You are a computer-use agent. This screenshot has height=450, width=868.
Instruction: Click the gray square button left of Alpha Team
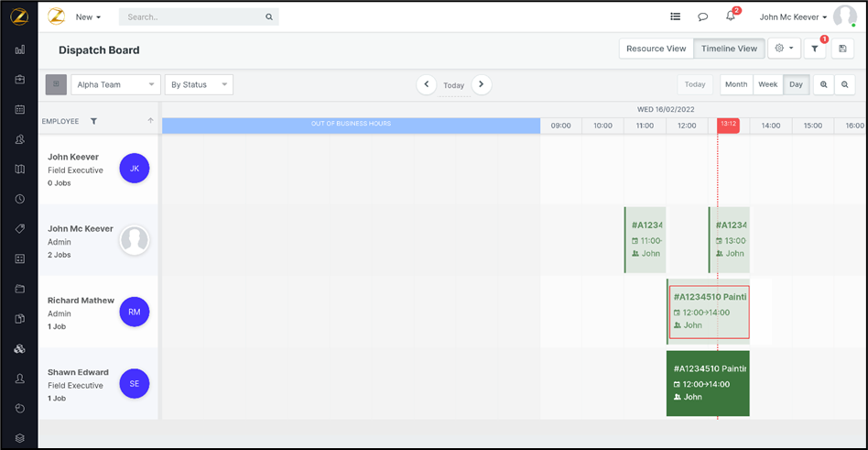[56, 85]
